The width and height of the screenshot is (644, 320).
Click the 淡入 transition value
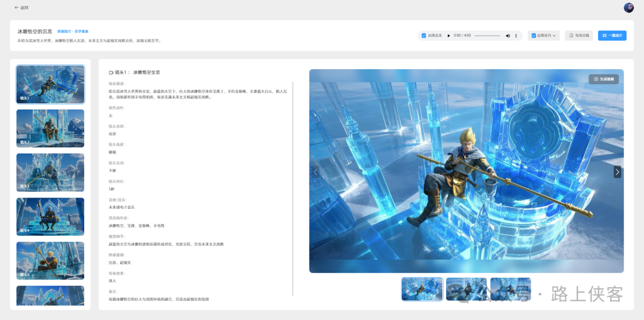click(x=112, y=281)
